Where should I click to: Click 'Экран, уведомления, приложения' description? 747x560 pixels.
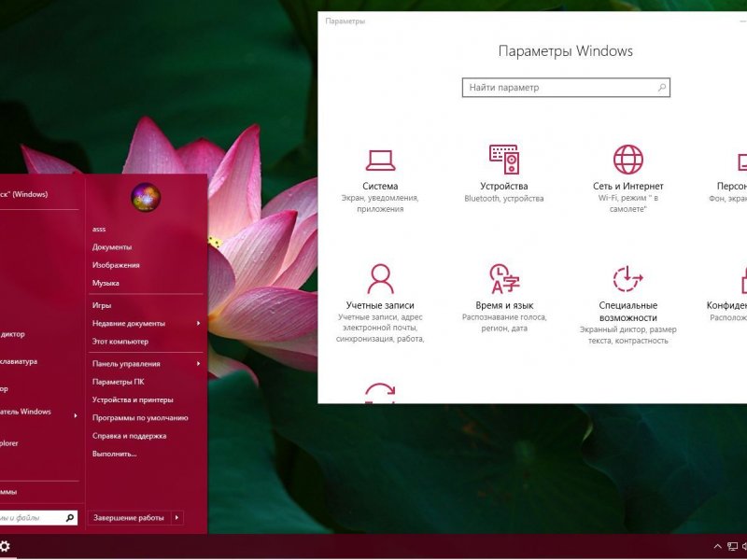tap(380, 203)
